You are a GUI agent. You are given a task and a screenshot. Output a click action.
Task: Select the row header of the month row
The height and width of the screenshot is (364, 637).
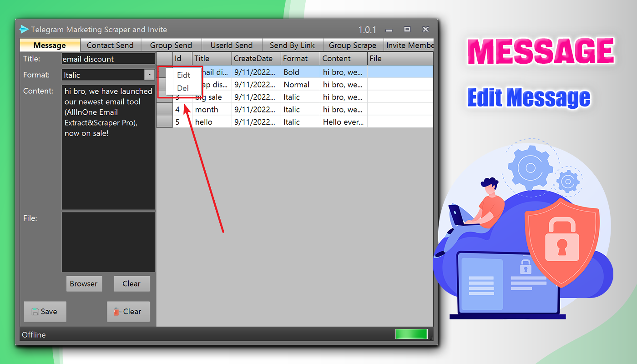point(164,109)
